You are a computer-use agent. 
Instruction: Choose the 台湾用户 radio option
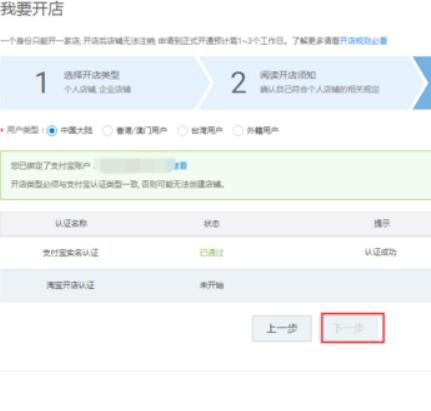[182, 131]
